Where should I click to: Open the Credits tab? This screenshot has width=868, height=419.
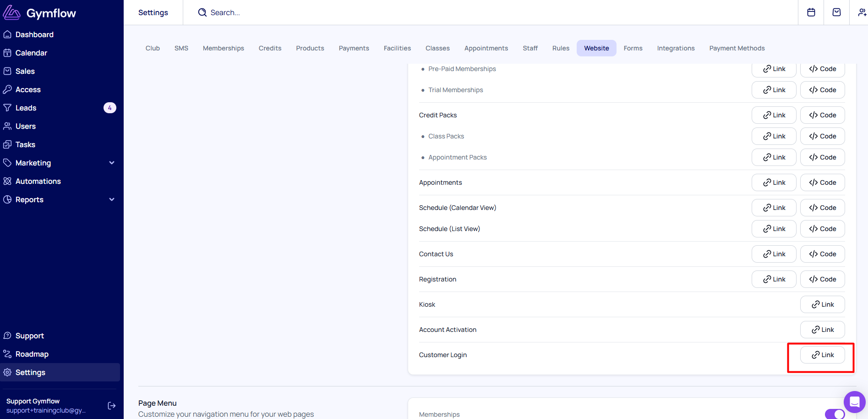click(x=270, y=48)
